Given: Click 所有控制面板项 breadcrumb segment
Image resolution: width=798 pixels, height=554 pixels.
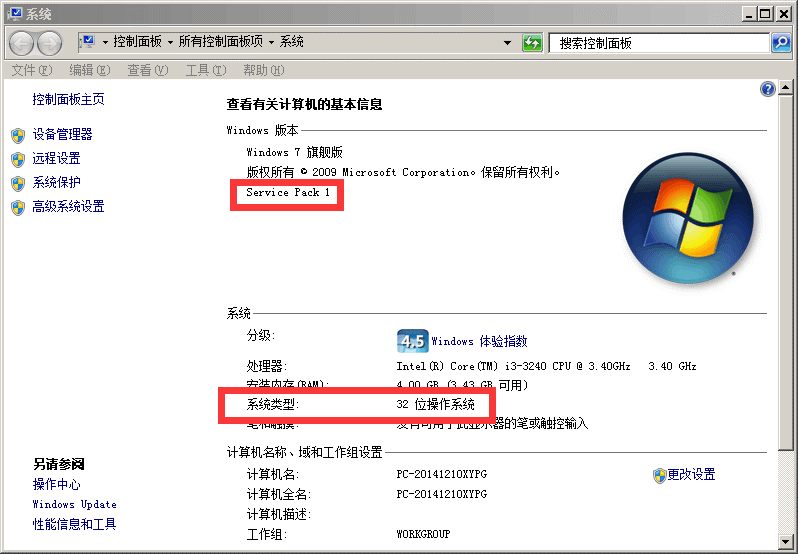Looking at the screenshot, I should click(221, 42).
